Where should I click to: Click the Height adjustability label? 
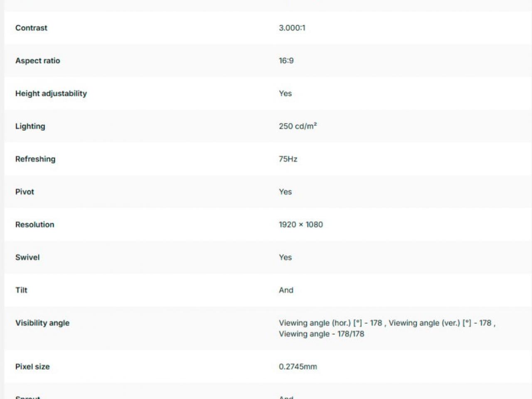[x=51, y=94]
